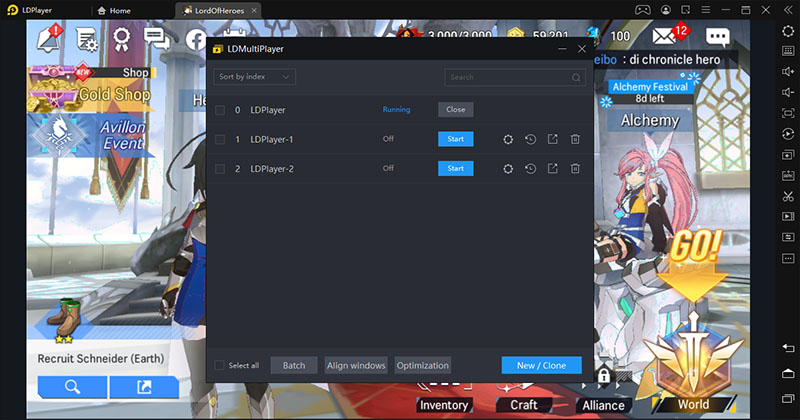Open backup/restore icon for LDPlayer-1
Image resolution: width=800 pixels, height=420 pixels.
point(531,139)
